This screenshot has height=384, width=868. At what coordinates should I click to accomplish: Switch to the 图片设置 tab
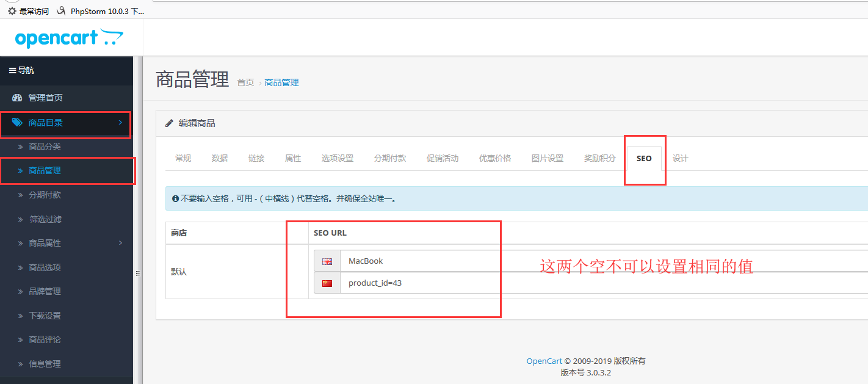point(548,158)
